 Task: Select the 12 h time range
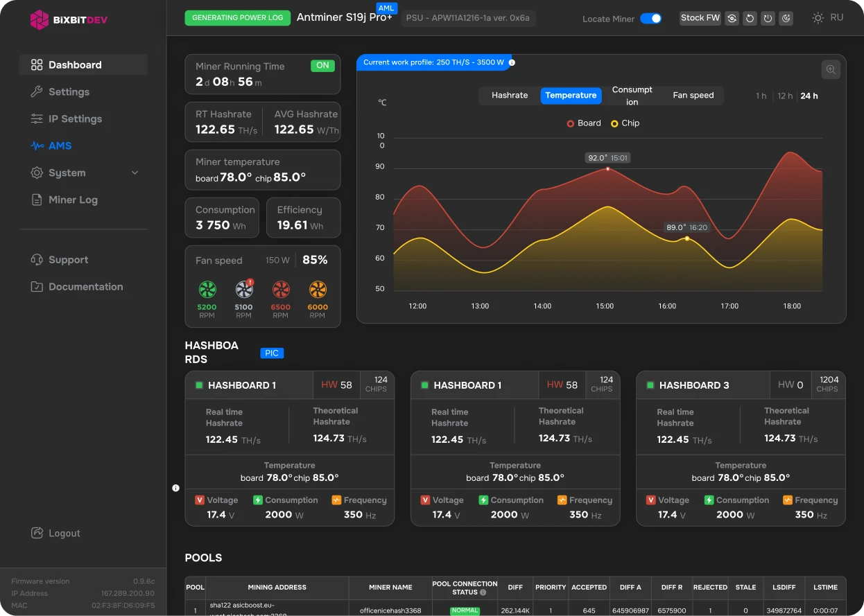[785, 96]
